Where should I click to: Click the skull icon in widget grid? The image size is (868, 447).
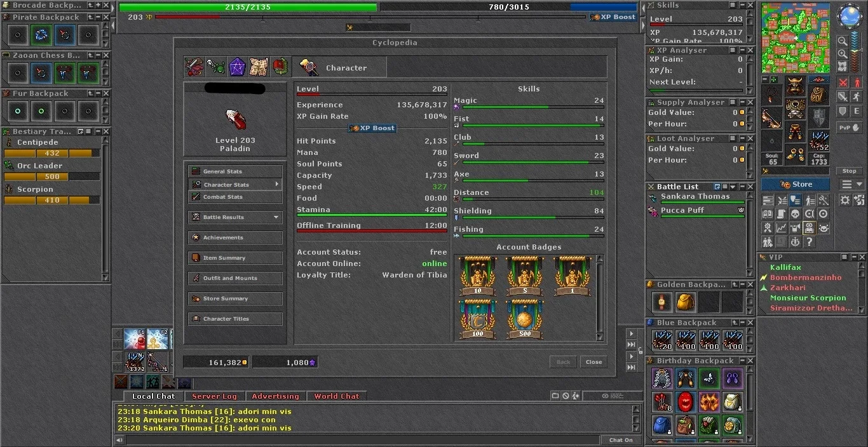795,214
